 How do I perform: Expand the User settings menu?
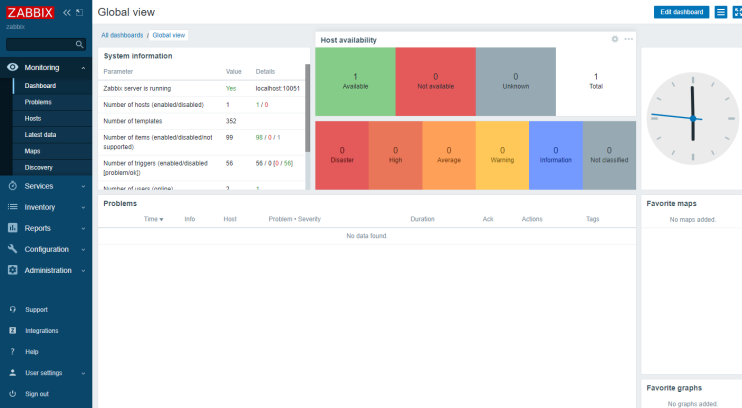click(46, 372)
